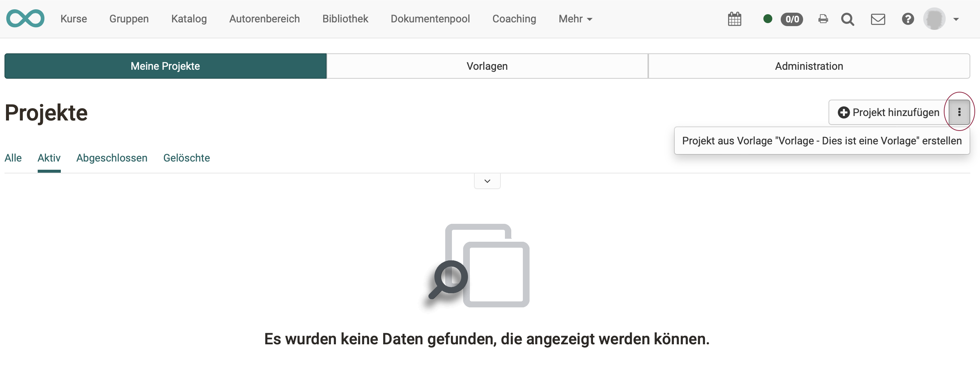
Task: Open the Gelöschte filter link
Action: pyautogui.click(x=186, y=158)
